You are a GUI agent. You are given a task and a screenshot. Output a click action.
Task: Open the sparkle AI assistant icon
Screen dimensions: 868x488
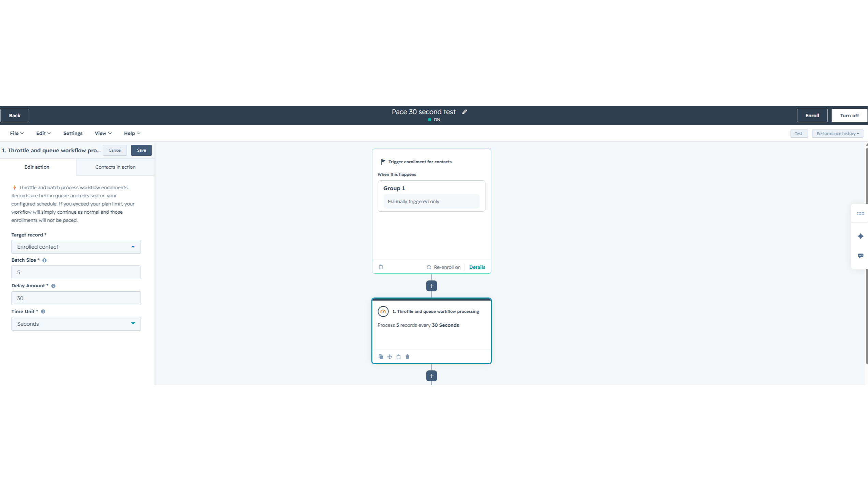click(861, 236)
